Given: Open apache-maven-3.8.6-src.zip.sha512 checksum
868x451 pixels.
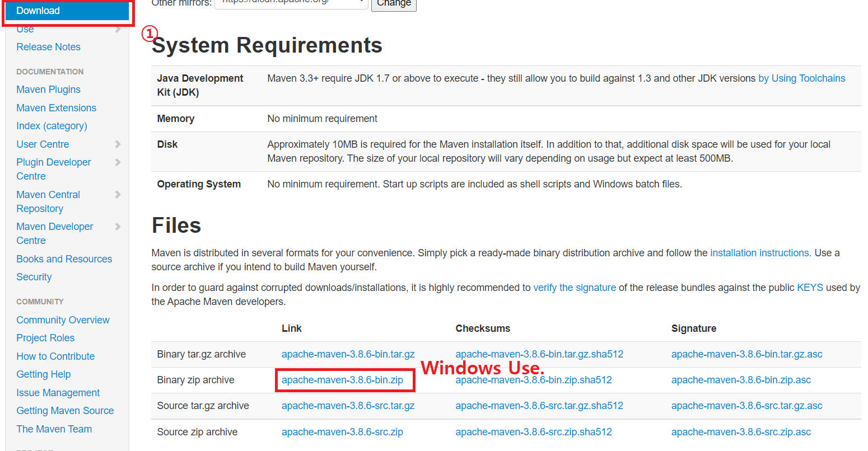Looking at the screenshot, I should click(x=534, y=432).
